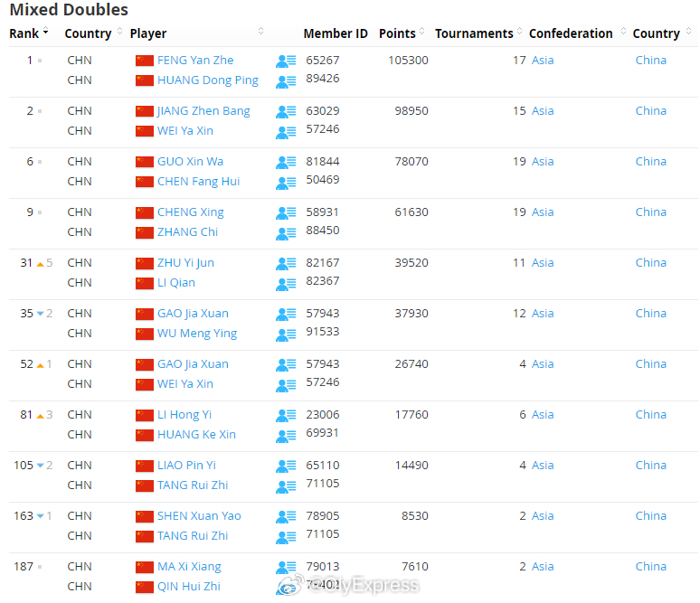This screenshot has width=700, height=603.
Task: Click China flag beside LIAO Pin Yi
Action: pos(145,466)
